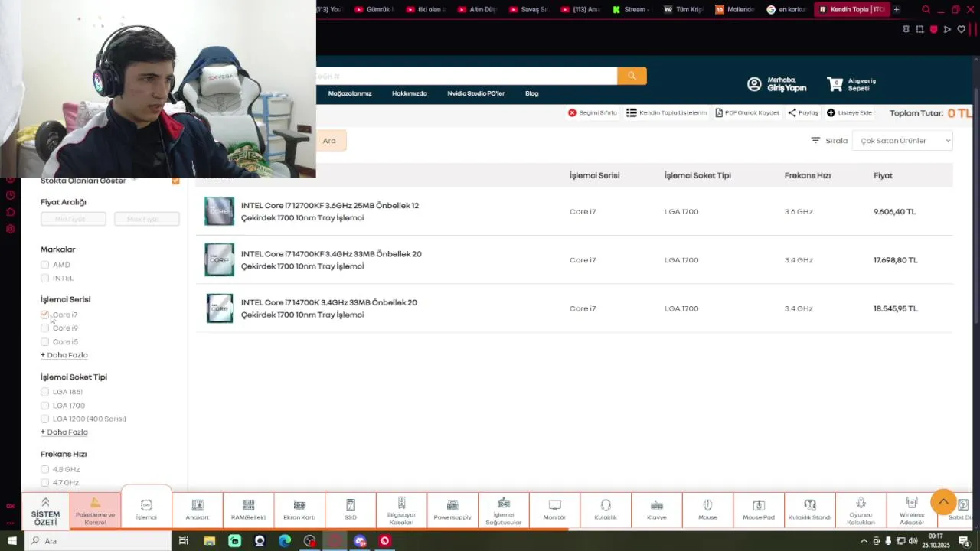Click the Sırala sort icon

coord(815,140)
